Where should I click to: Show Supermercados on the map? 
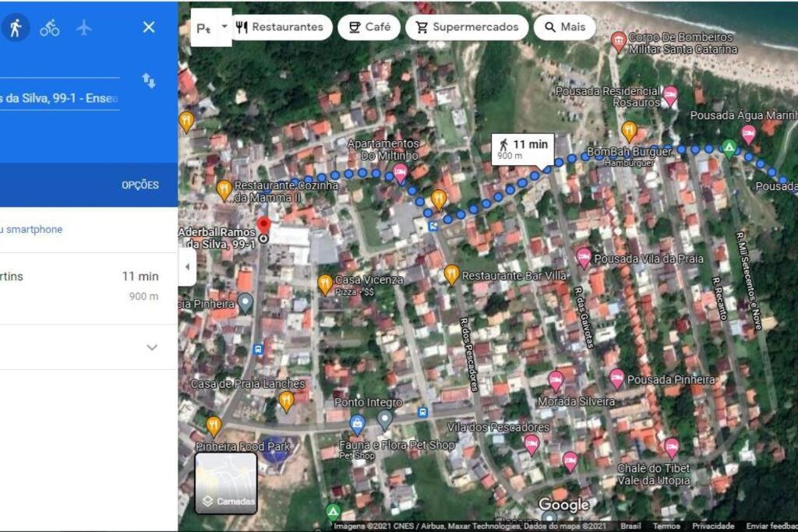point(467,27)
